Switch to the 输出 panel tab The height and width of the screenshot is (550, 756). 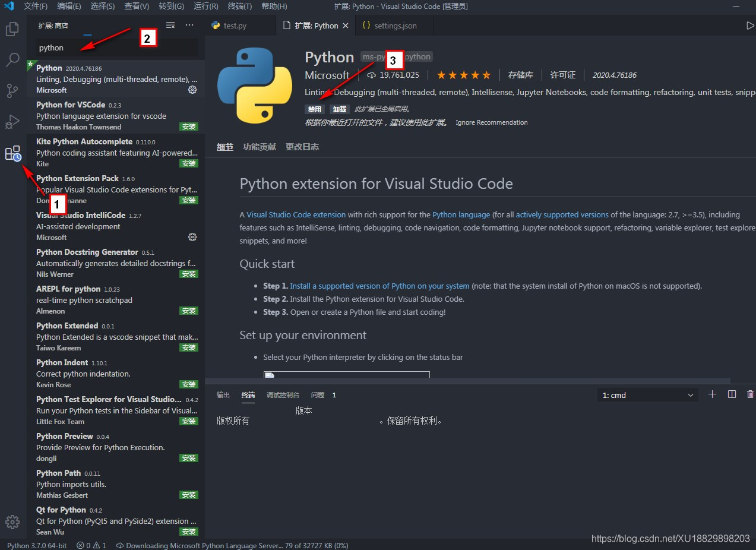pos(223,395)
